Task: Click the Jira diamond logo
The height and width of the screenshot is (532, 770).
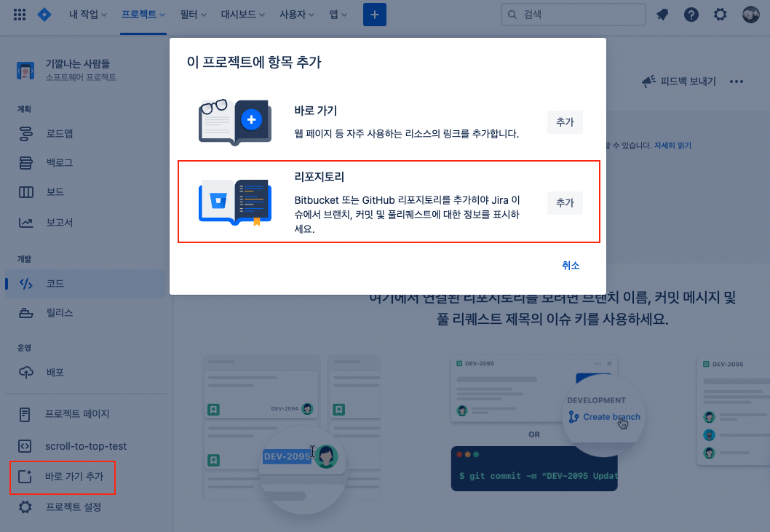Action: (44, 15)
